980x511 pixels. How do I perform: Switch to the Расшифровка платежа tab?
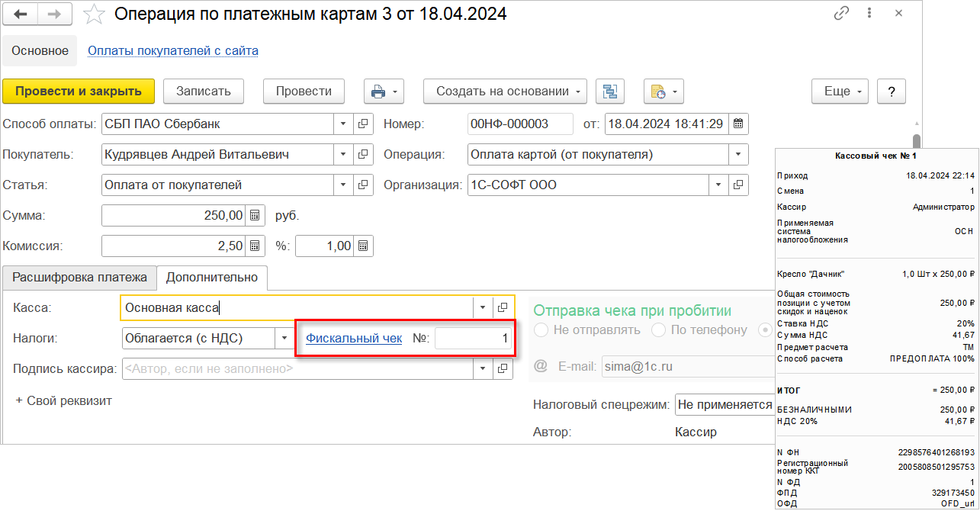tap(79, 278)
